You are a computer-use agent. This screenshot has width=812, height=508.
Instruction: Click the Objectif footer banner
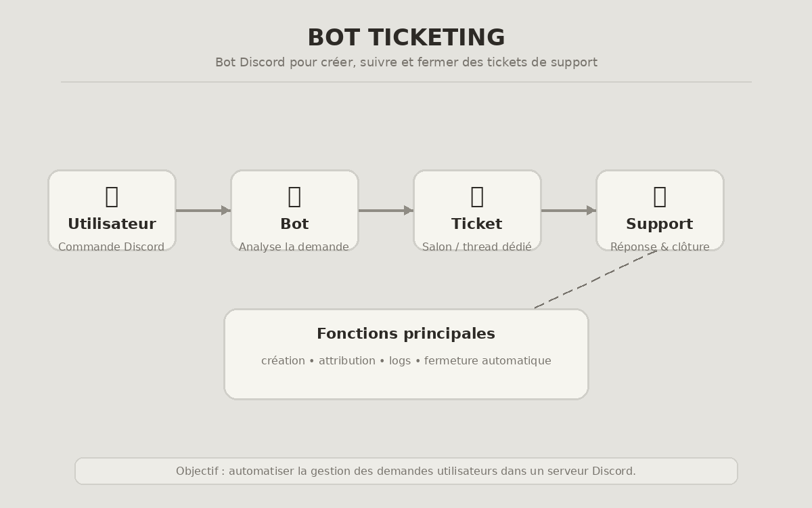pyautogui.click(x=406, y=471)
